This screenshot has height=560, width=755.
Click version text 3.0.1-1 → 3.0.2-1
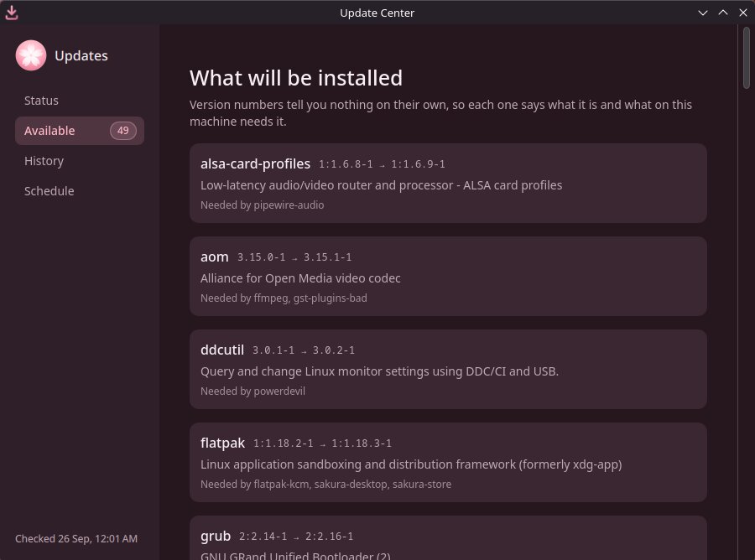coord(304,350)
